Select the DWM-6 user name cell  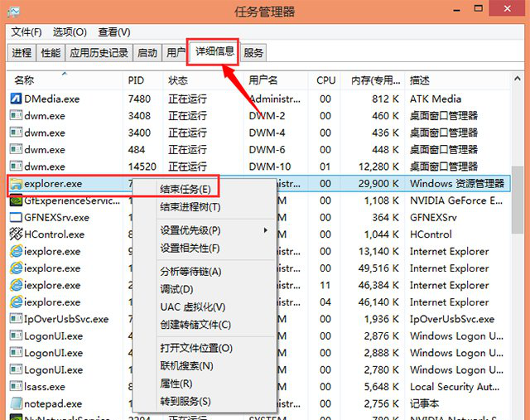click(267, 149)
